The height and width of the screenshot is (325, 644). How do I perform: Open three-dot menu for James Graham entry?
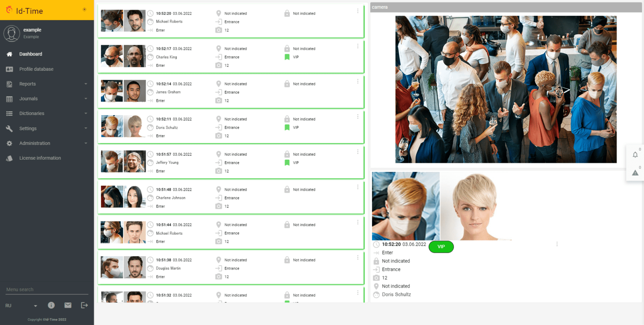(357, 81)
